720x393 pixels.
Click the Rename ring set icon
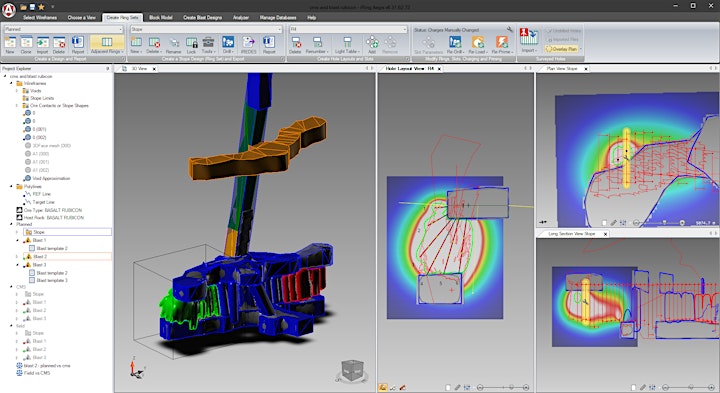174,45
